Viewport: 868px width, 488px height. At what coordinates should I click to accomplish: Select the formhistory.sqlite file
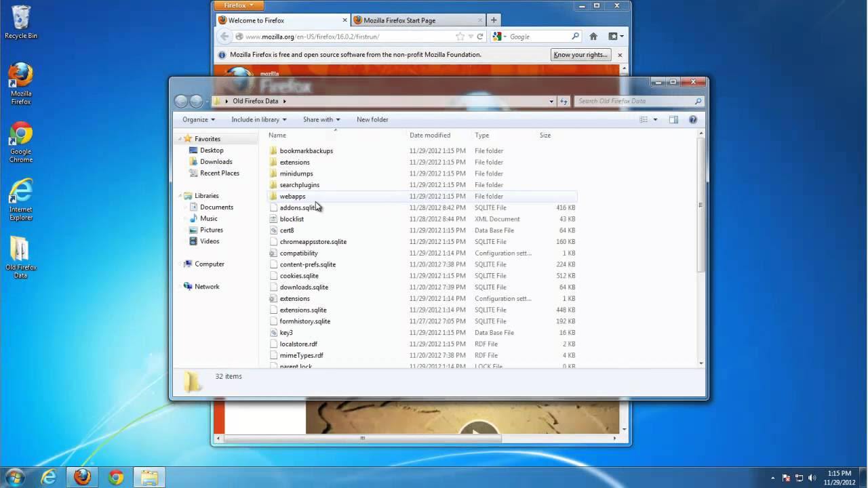coord(304,321)
